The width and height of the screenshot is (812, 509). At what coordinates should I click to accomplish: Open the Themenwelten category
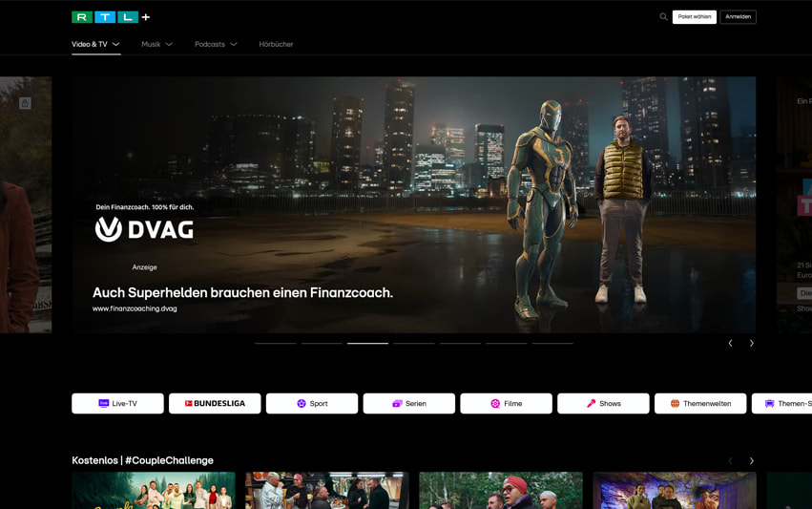[x=700, y=403]
